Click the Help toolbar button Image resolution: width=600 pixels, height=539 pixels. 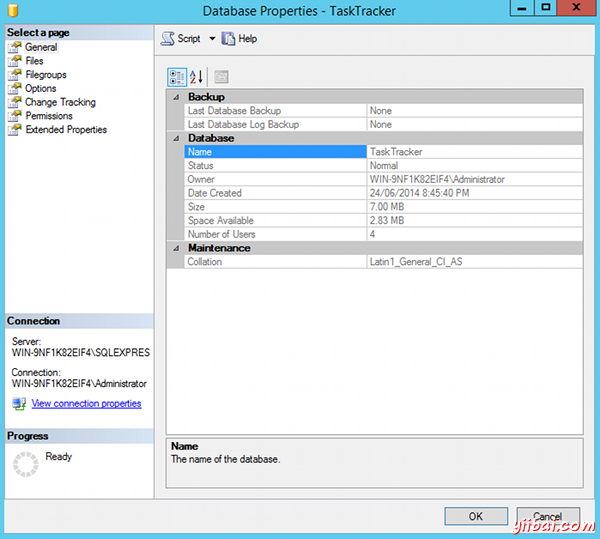click(x=239, y=39)
